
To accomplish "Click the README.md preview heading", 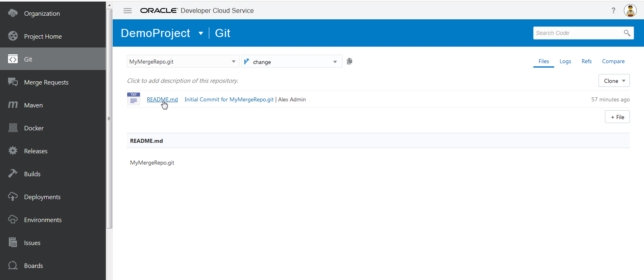I will (x=147, y=141).
